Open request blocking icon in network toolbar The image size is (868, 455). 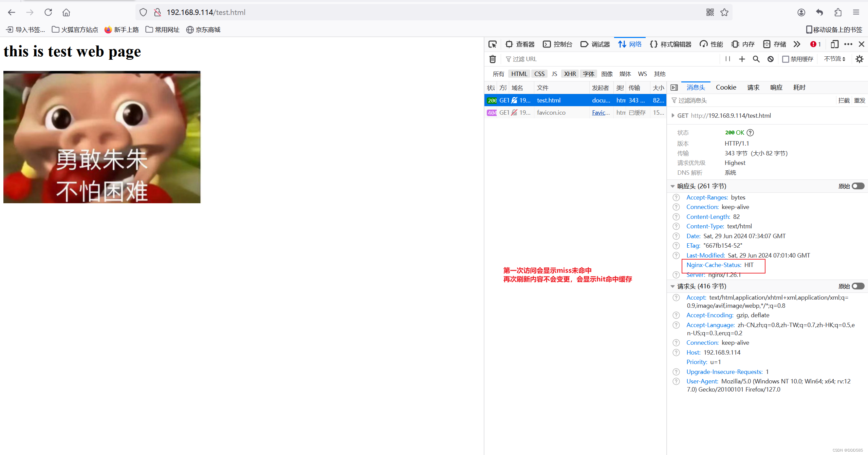click(771, 59)
